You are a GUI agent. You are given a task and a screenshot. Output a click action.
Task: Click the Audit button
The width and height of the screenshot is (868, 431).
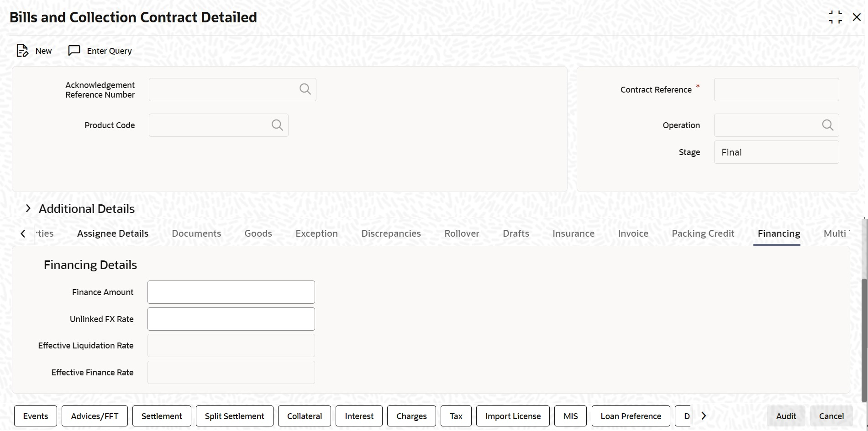point(786,416)
